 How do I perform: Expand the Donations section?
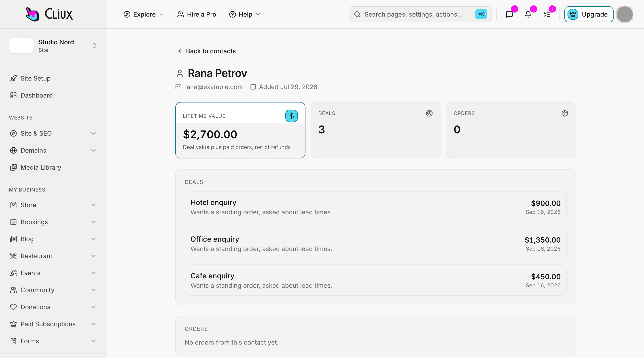click(53, 307)
